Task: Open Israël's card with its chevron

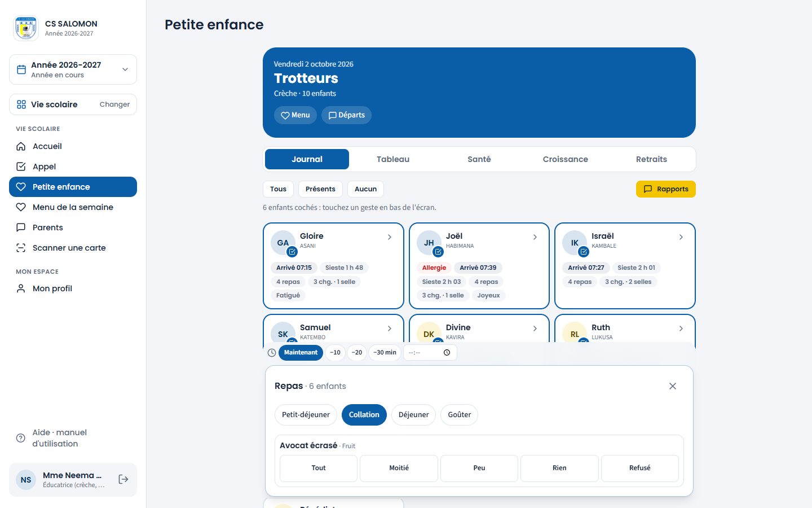Action: [x=681, y=237]
